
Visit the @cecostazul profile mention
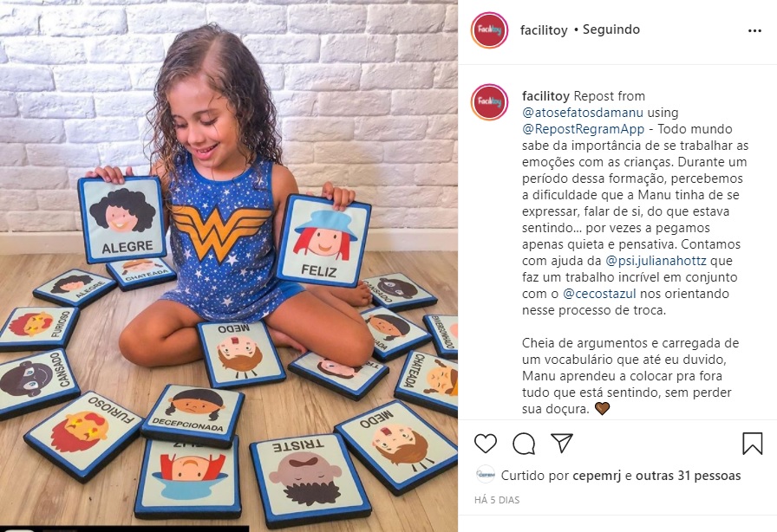599,293
